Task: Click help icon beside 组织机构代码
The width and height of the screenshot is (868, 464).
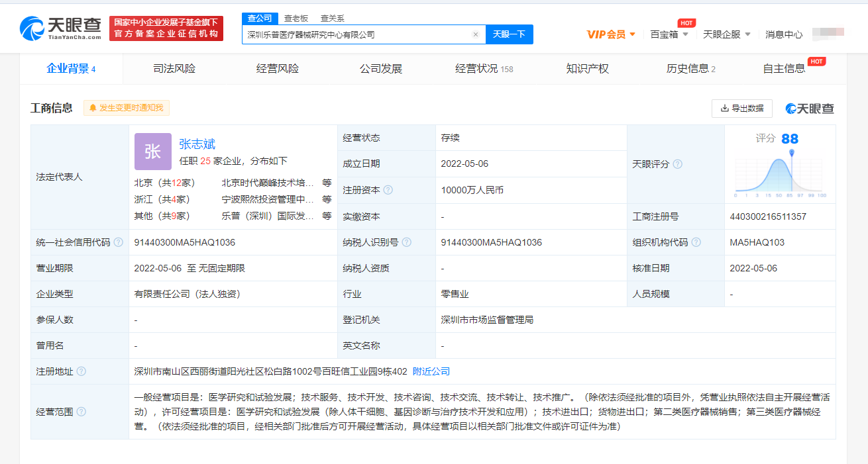Action: point(697,242)
